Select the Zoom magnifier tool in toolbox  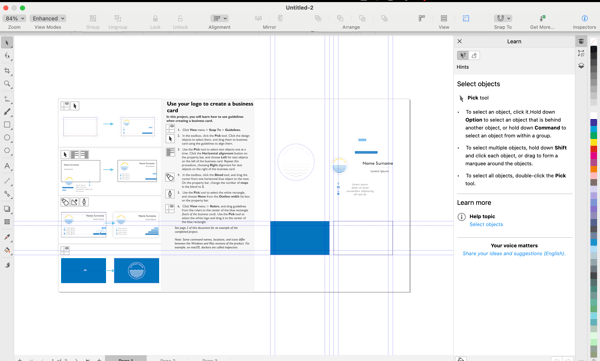(x=7, y=84)
